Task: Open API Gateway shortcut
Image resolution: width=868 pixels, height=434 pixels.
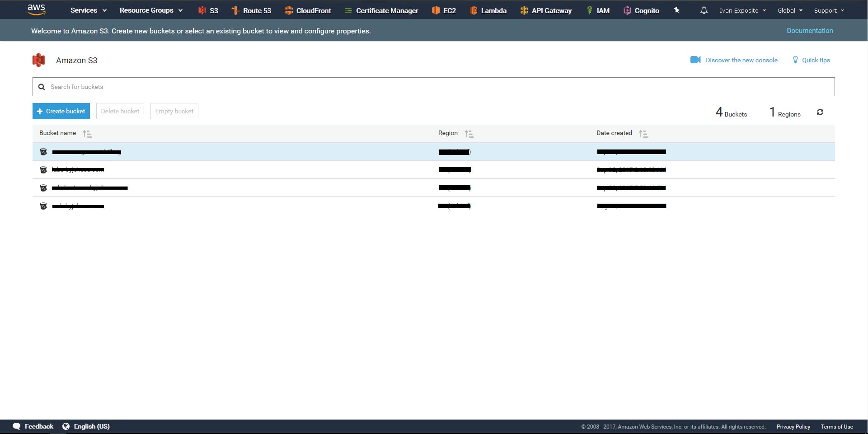Action: tap(546, 10)
